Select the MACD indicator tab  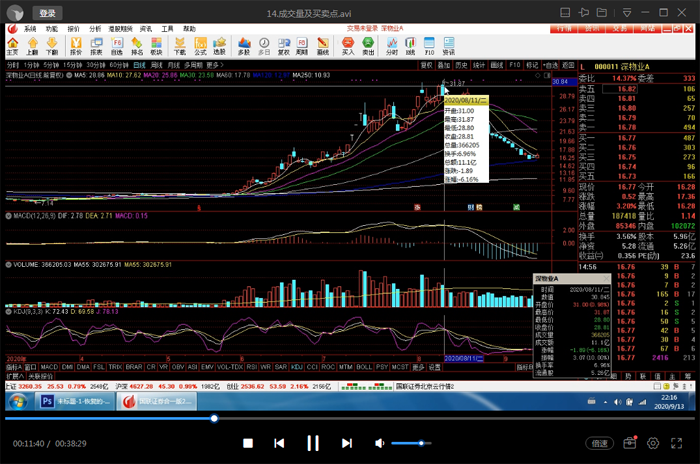point(50,367)
